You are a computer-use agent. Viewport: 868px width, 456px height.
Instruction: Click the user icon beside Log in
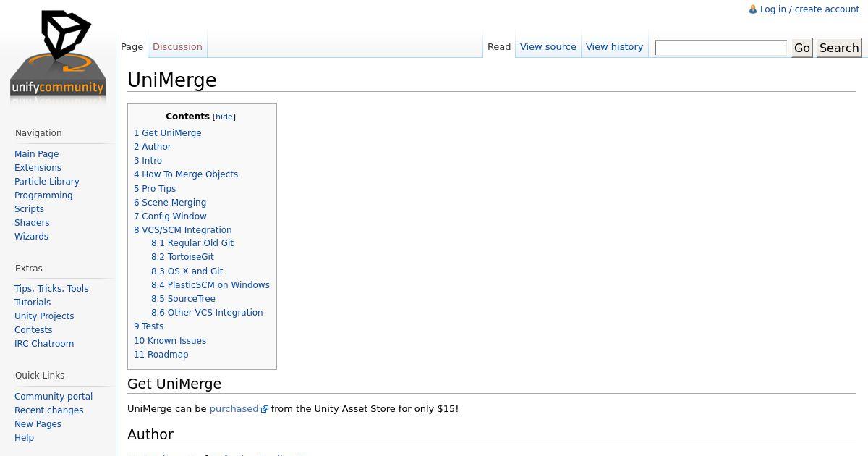pyautogui.click(x=753, y=9)
